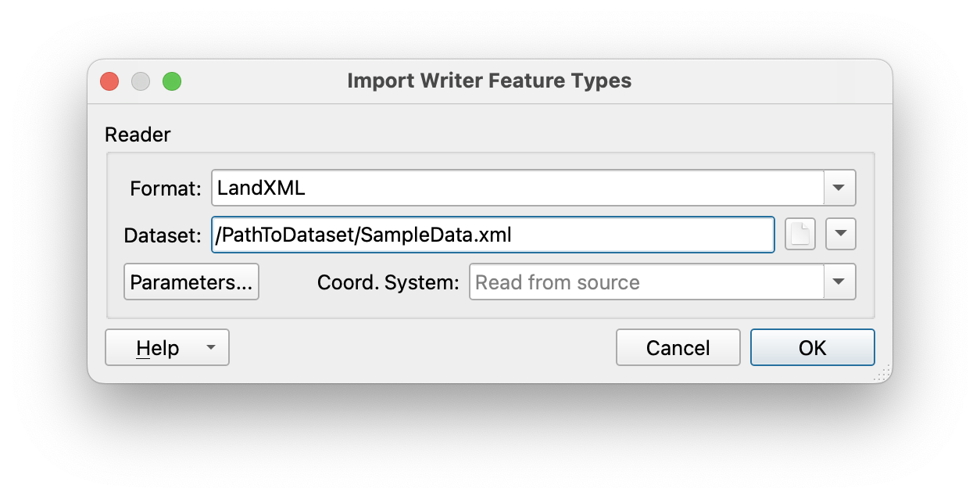Screen dimensions: 980x499
Task: Click the Parameters... button
Action: (191, 282)
